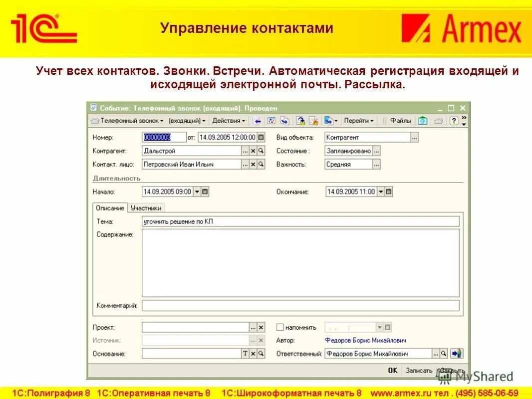Expand the Начало date dropdown arrow
The height and width of the screenshot is (399, 532).
[197, 191]
